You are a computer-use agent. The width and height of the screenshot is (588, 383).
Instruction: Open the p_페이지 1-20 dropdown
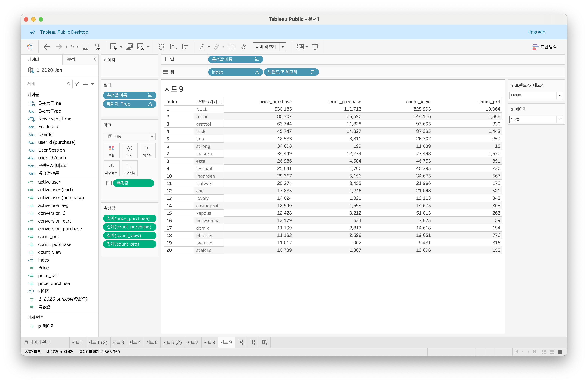pos(560,119)
